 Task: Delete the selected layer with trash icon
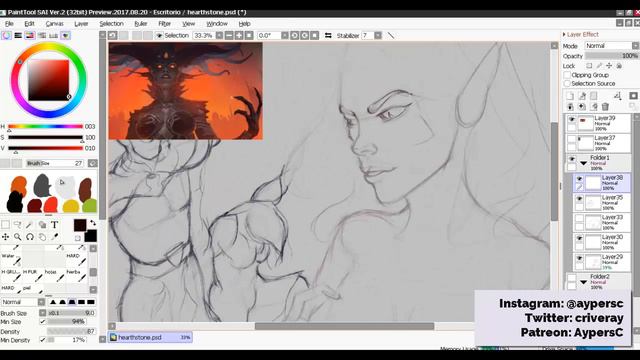pos(605,107)
